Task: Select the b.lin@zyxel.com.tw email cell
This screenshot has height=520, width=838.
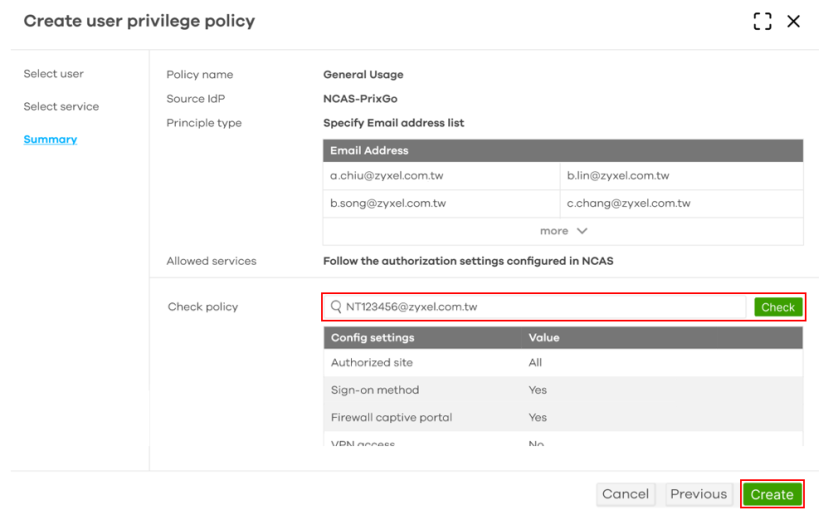Action: (681, 176)
